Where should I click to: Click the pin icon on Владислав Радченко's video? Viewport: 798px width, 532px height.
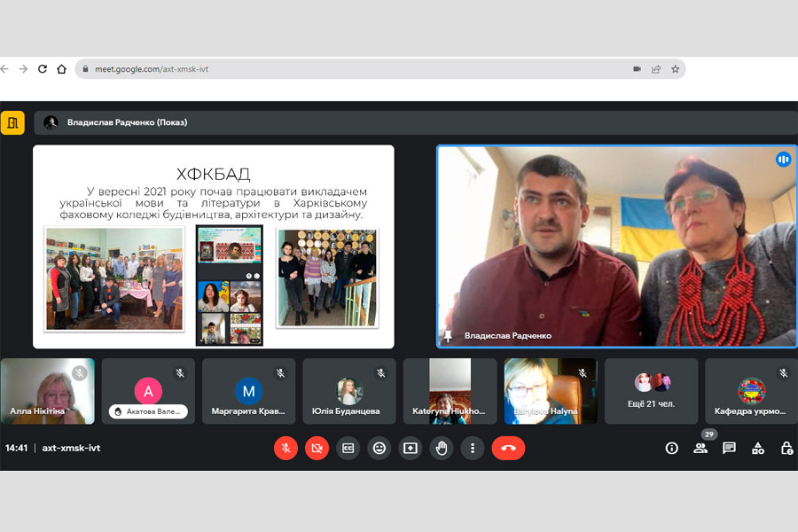click(448, 336)
